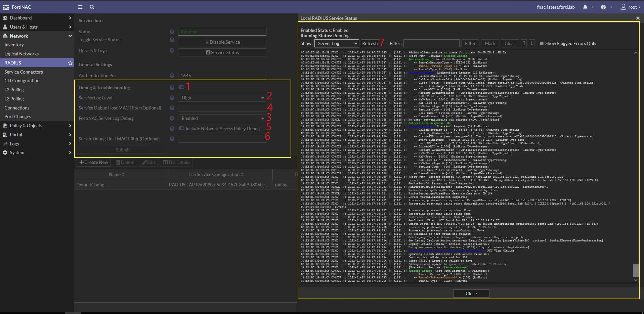Viewport: 644px width, 314px height.
Task: Expand the System menu chevron
Action: tap(70, 152)
